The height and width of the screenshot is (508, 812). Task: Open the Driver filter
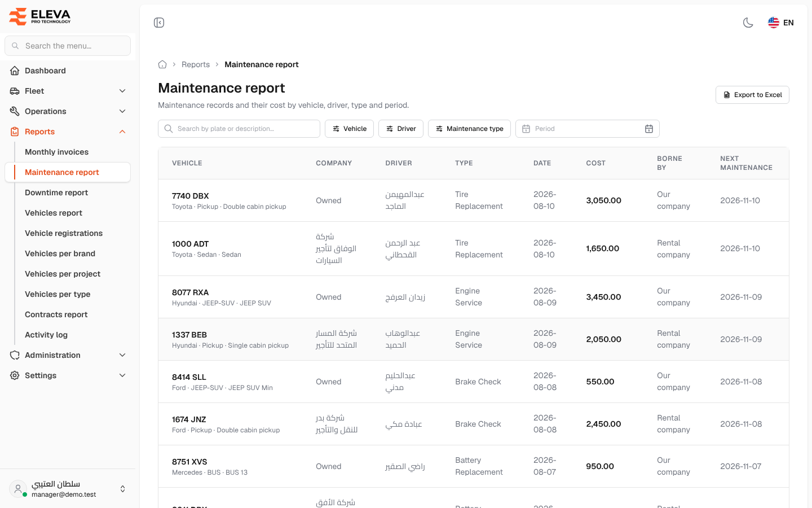401,129
